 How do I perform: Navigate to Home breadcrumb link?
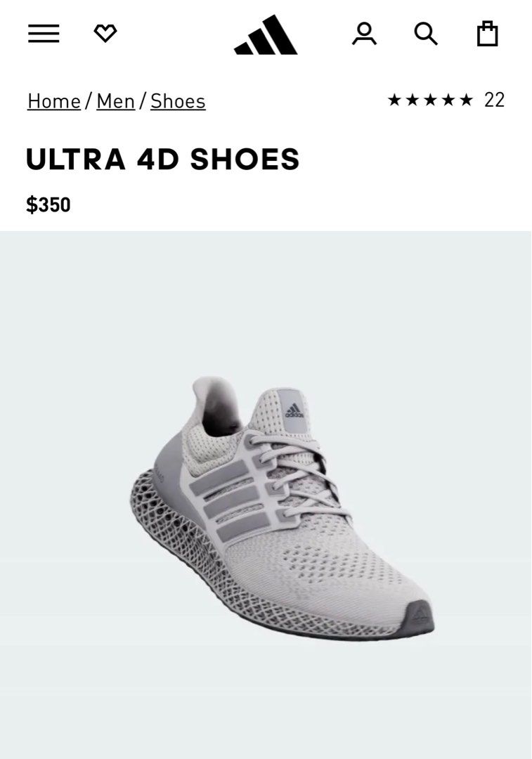[x=53, y=101]
